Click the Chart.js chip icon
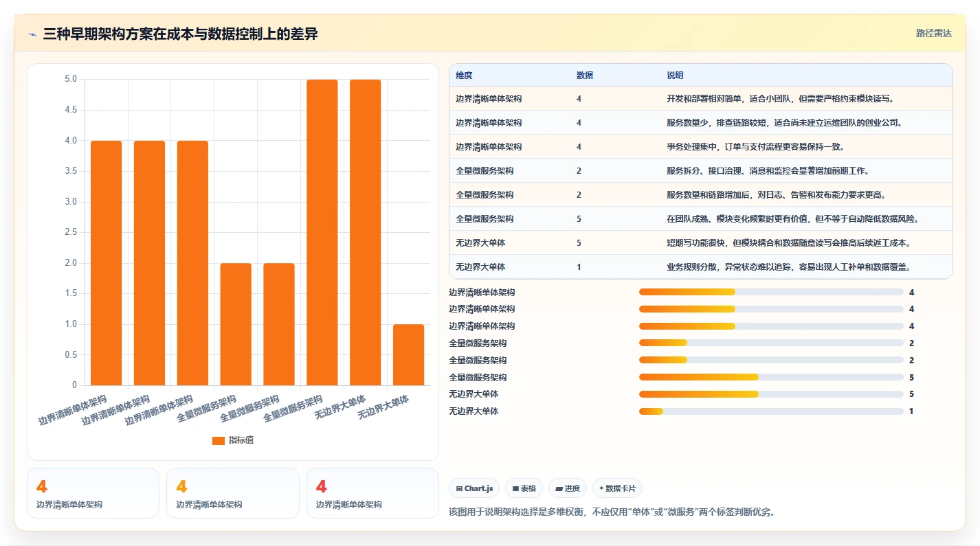 click(459, 488)
